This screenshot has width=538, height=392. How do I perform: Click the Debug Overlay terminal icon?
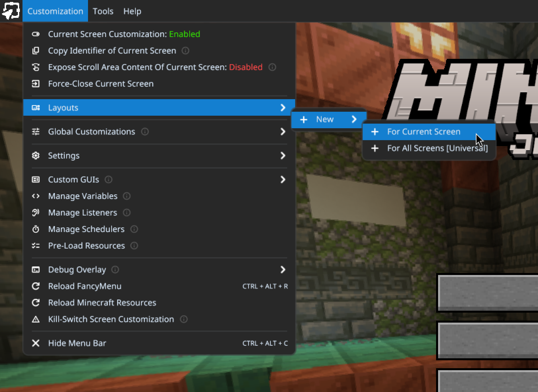pyautogui.click(x=36, y=270)
